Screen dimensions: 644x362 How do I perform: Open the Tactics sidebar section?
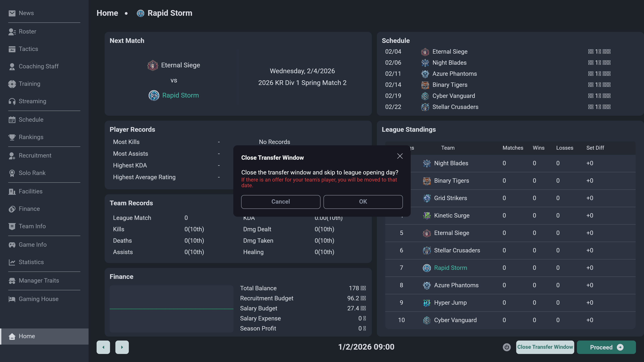[x=28, y=49]
